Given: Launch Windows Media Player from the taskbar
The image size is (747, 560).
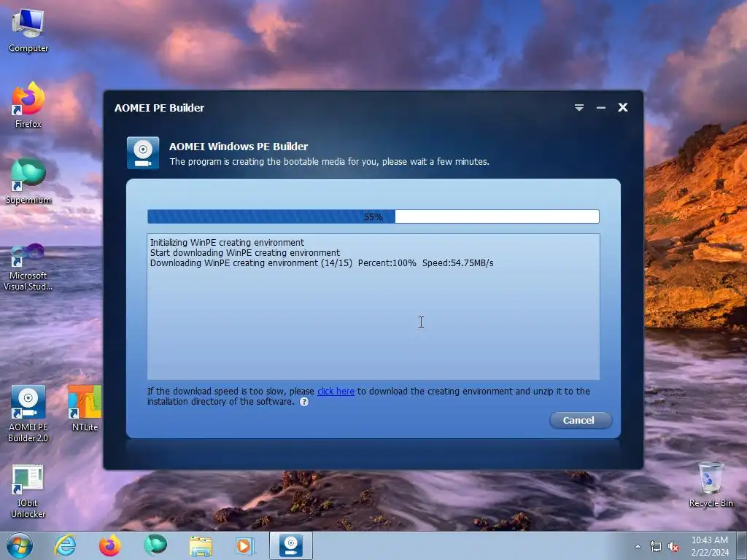Looking at the screenshot, I should click(x=245, y=545).
